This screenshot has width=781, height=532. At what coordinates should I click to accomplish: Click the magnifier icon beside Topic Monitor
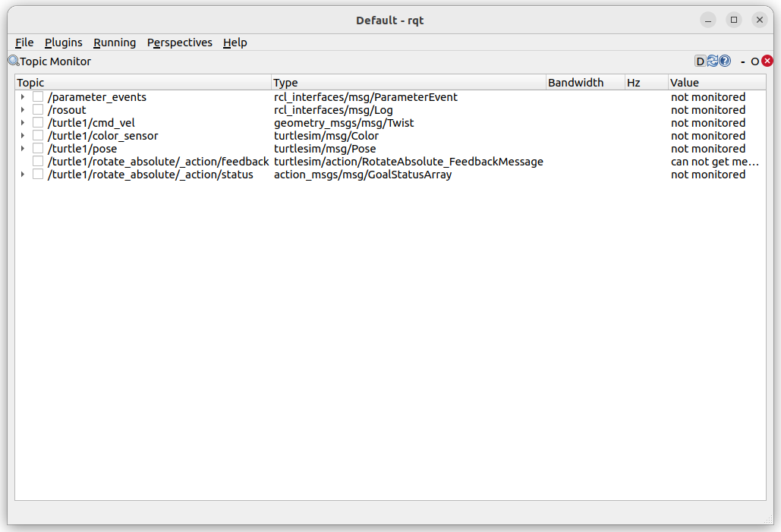tap(14, 61)
